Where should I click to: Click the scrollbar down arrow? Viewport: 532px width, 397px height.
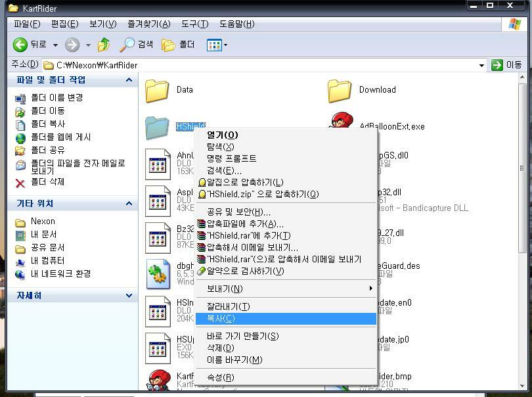[522, 386]
